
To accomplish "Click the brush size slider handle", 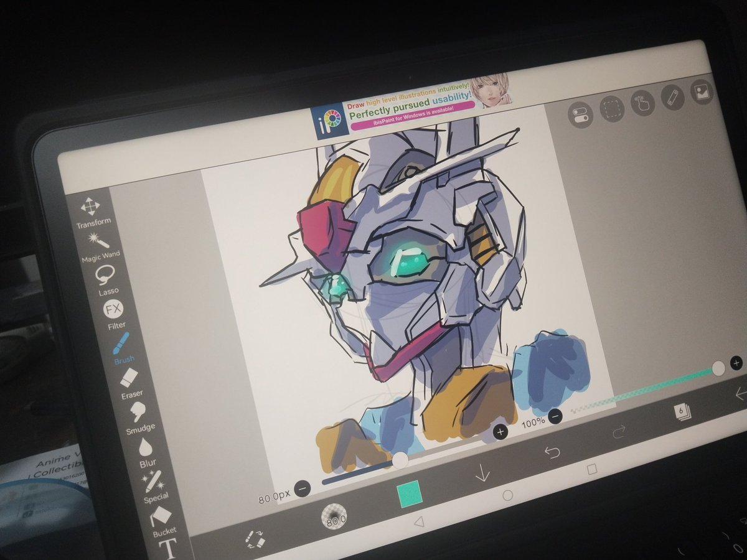I will 400,460.
